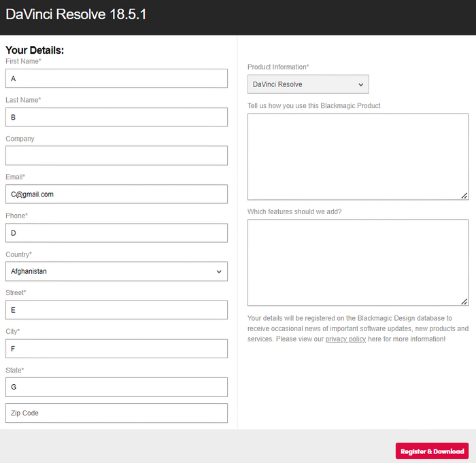The width and height of the screenshot is (476, 463).
Task: Select the City input box
Action: tap(116, 349)
